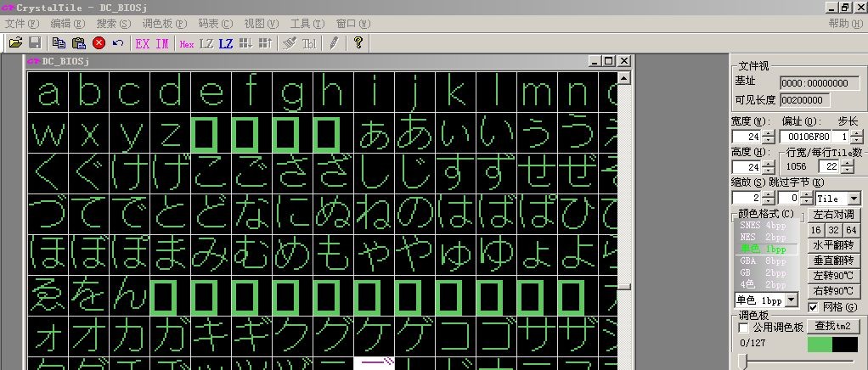Click the save floppy disk icon
868x370 pixels.
point(35,42)
